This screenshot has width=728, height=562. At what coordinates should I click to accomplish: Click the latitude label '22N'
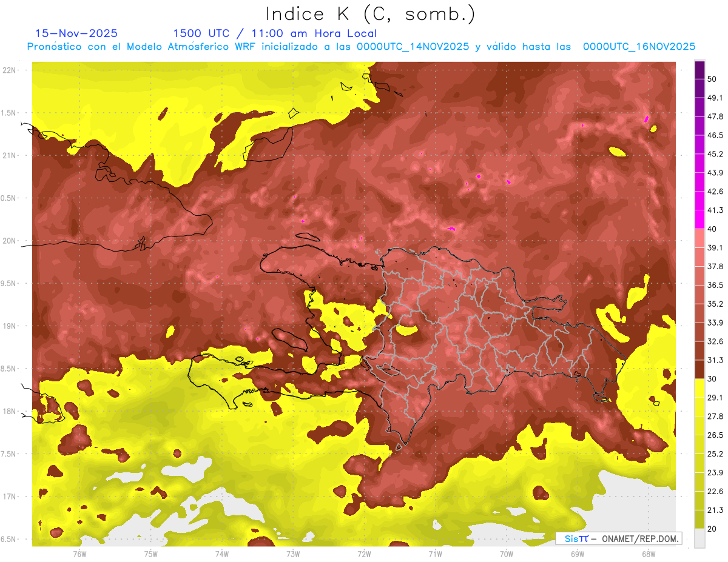click(8, 70)
